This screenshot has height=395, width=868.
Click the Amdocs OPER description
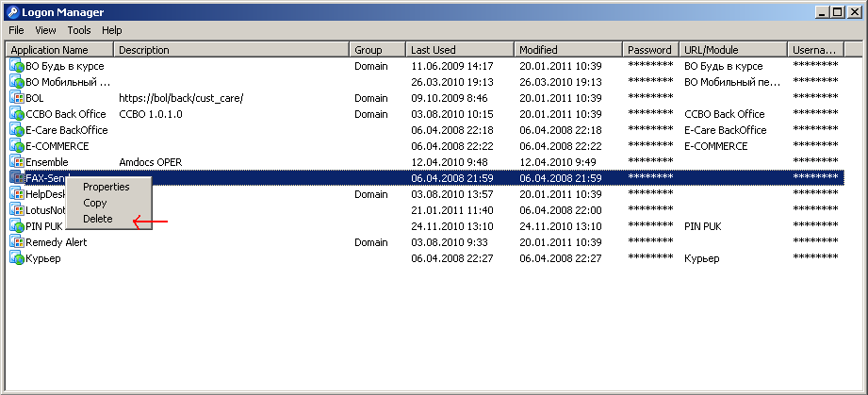[151, 162]
